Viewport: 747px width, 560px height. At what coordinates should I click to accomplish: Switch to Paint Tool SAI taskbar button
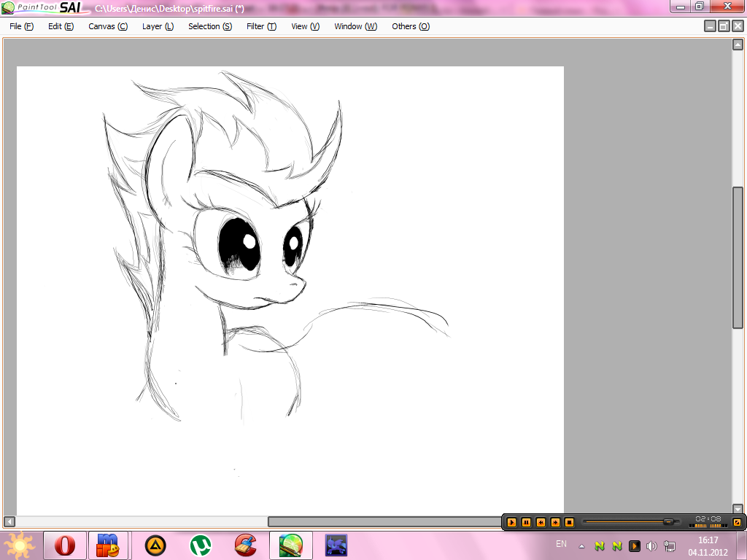pyautogui.click(x=291, y=545)
